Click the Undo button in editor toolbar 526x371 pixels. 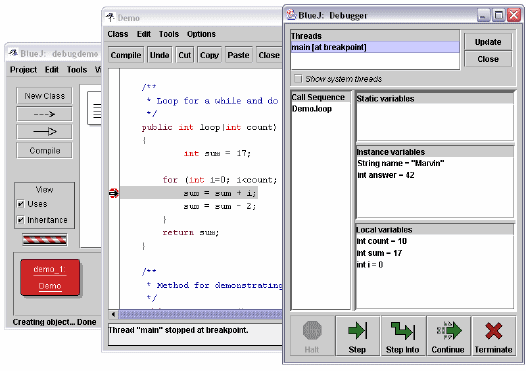click(159, 55)
